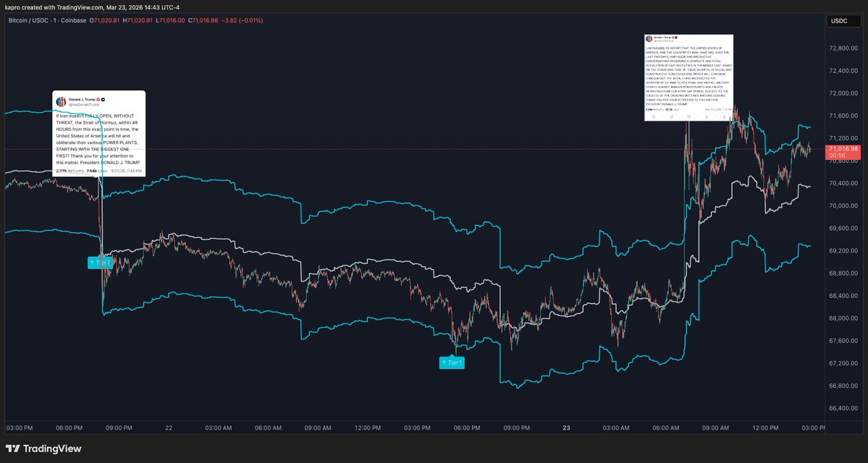868x463 pixels.
Task: Click the '23' date label on the time axis
Action: point(566,428)
